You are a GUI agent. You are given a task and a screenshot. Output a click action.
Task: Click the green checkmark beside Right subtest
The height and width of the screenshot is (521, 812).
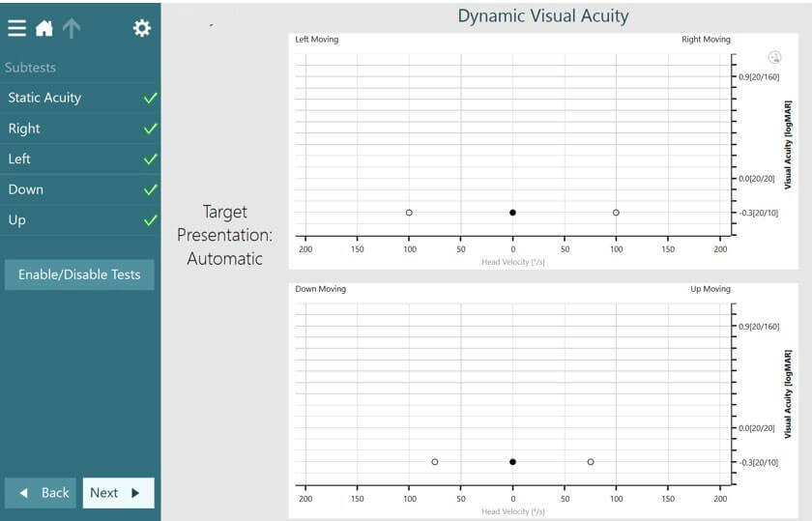(150, 129)
